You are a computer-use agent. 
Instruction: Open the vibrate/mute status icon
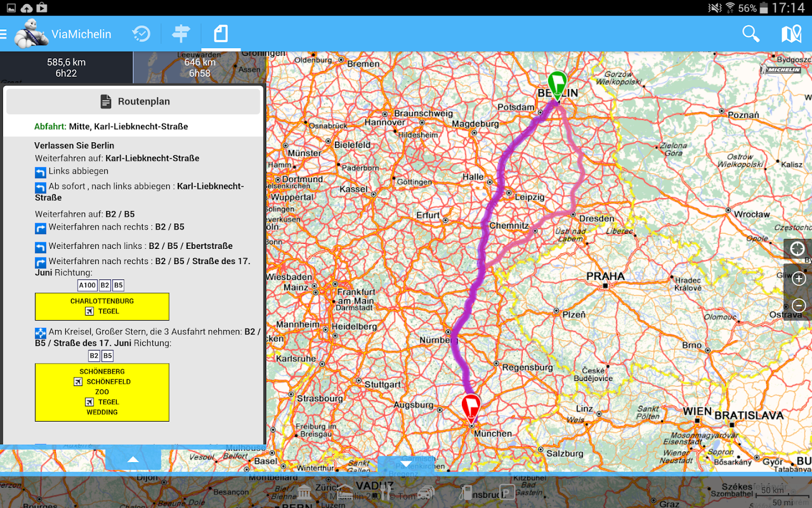715,8
